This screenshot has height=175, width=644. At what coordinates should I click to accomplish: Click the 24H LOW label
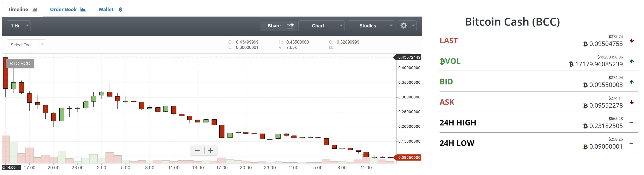tap(457, 143)
